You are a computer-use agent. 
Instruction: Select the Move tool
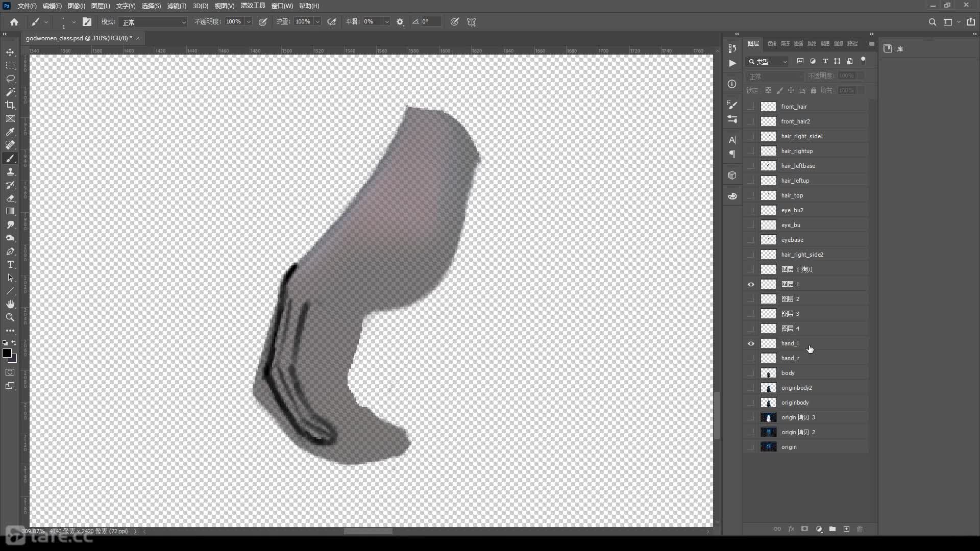[x=10, y=53]
